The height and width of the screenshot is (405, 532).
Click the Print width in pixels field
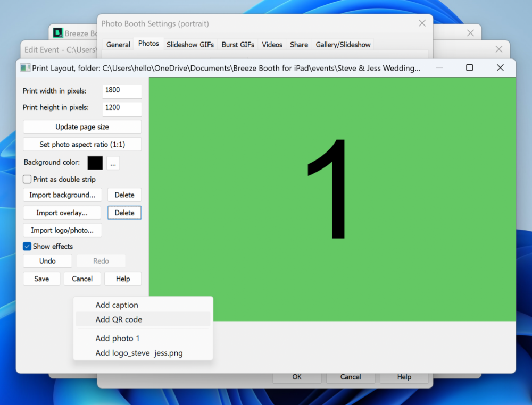pos(122,91)
